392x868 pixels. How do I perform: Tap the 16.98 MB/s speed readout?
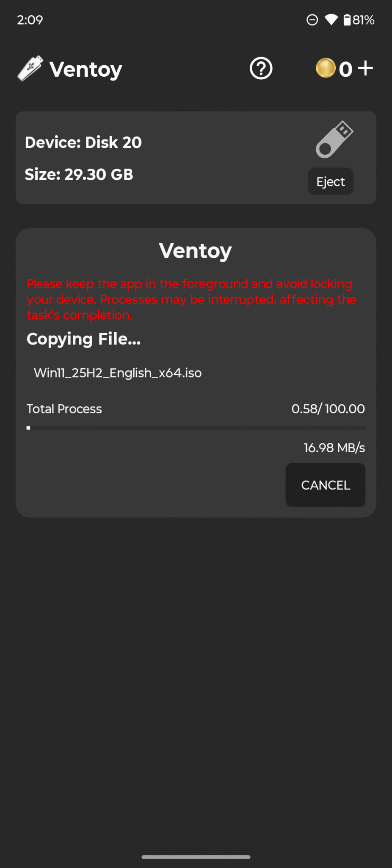point(334,448)
